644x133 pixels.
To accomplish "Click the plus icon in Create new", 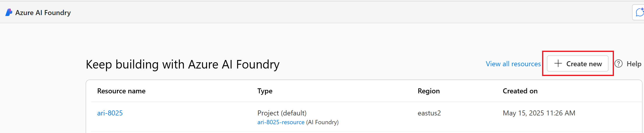I will click(x=558, y=63).
